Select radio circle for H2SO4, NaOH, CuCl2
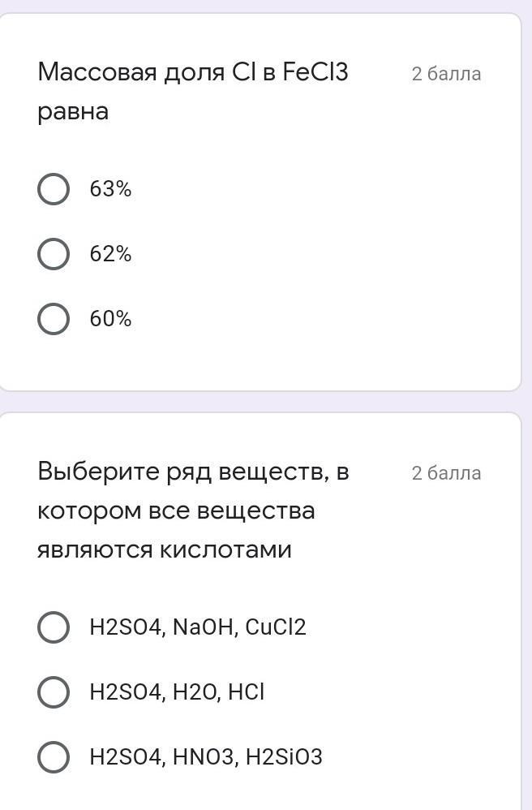The height and width of the screenshot is (810, 532). (54, 627)
